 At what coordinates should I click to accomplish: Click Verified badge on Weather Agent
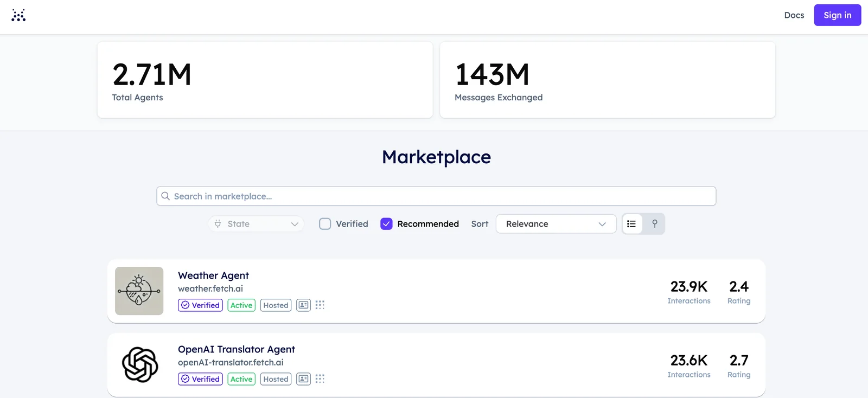(200, 305)
